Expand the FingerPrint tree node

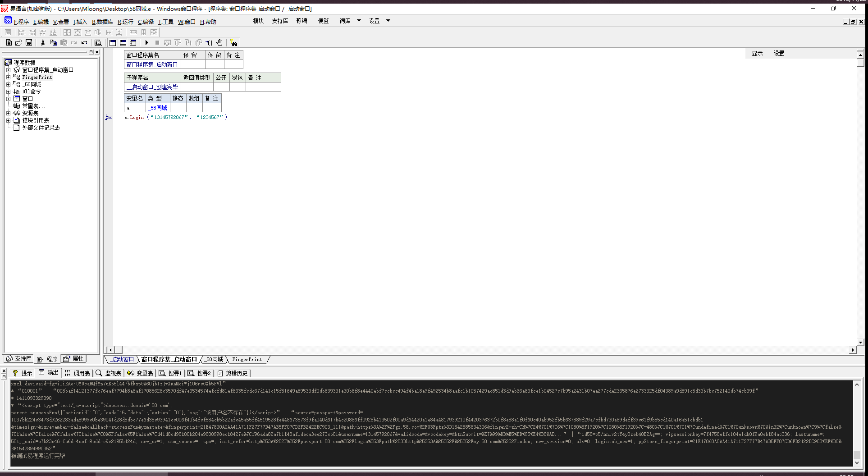[x=8, y=77]
